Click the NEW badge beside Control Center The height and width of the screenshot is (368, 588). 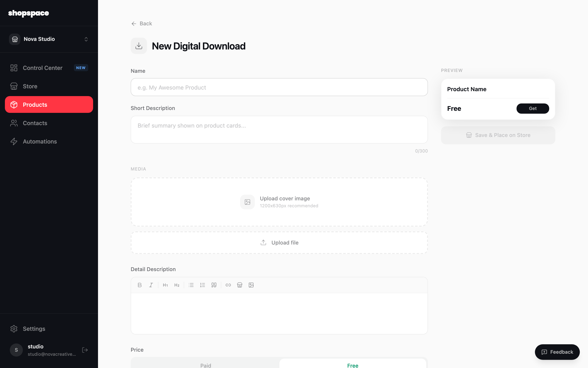pos(81,68)
